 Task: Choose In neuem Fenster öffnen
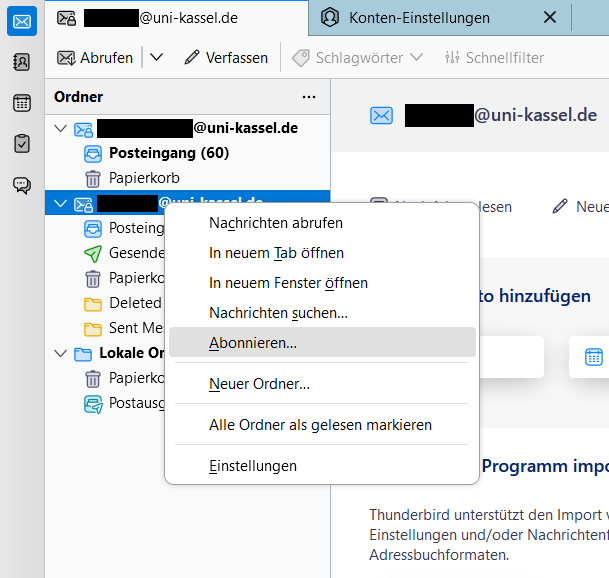click(322, 283)
